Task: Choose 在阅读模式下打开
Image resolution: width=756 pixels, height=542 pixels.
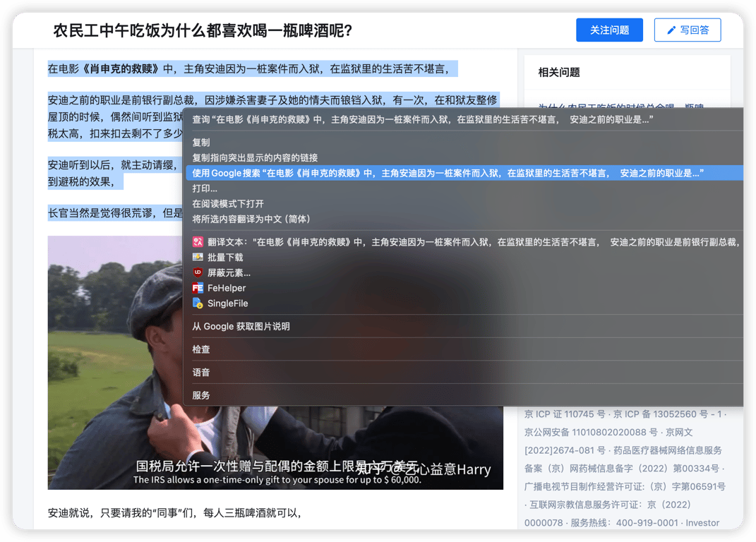Action: tap(463, 203)
